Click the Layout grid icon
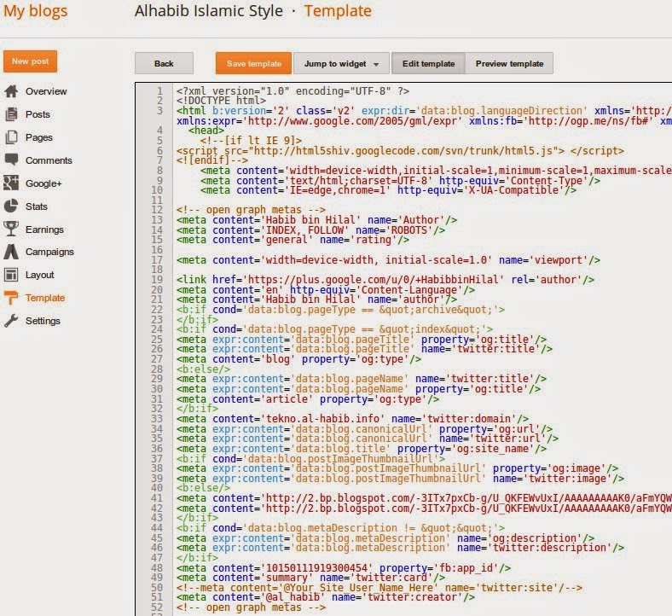The width and height of the screenshot is (672, 616). pos(11,275)
